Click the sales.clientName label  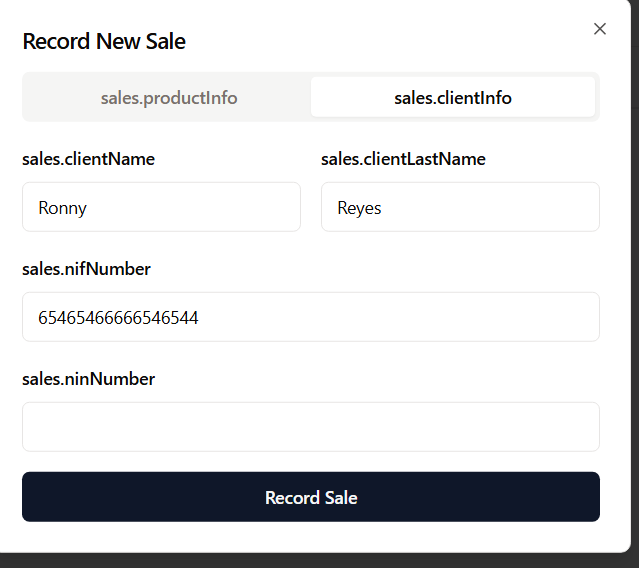88,159
